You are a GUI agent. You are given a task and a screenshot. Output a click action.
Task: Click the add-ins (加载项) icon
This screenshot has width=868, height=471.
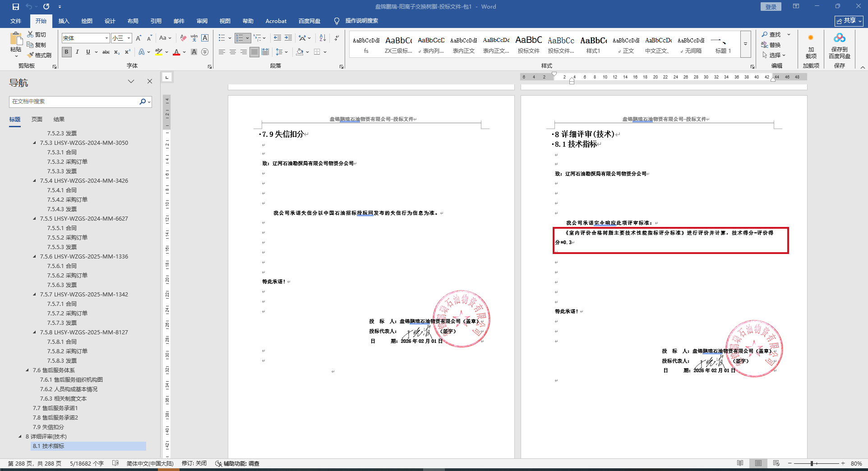tap(811, 38)
